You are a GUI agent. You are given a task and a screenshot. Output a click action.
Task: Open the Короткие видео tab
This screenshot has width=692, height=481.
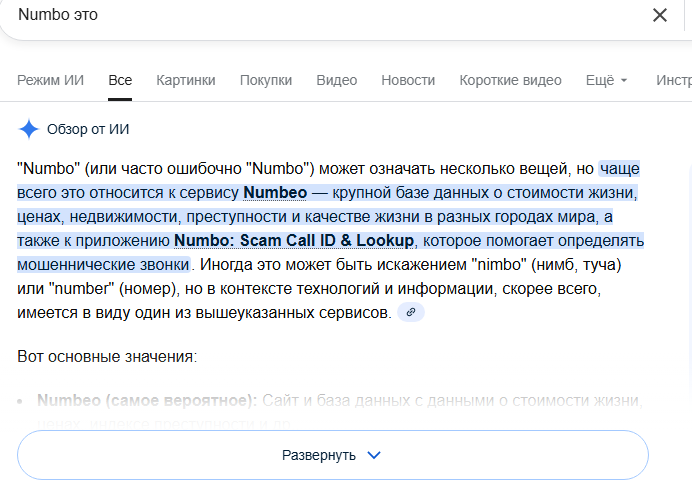[x=510, y=81]
